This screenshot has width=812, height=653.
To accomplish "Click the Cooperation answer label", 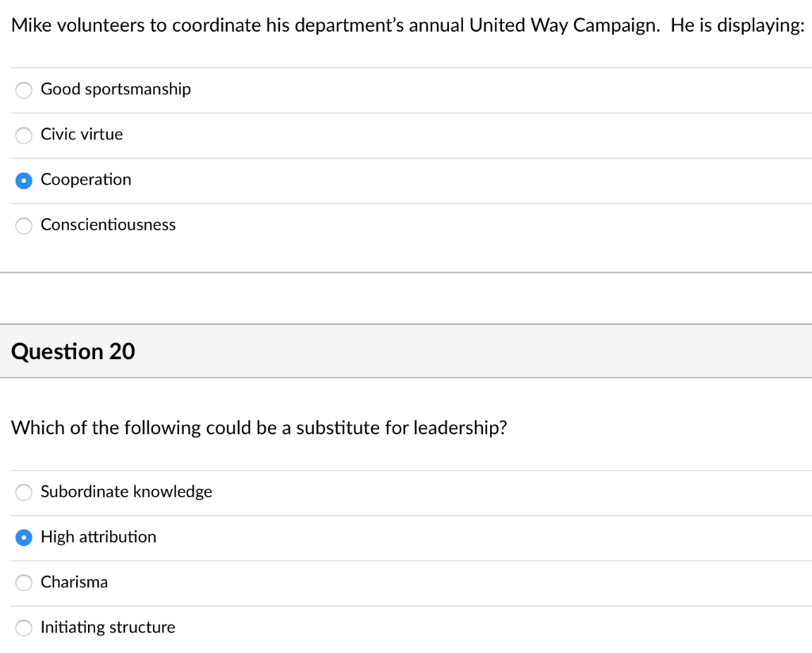I will tap(86, 180).
